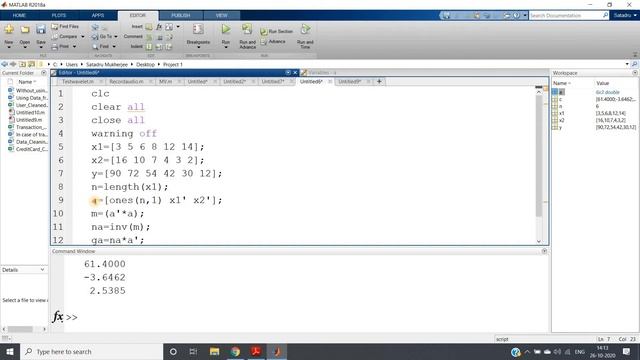Open the Print dropdown arrow
This screenshot has width=640, height=360.
[75, 47]
